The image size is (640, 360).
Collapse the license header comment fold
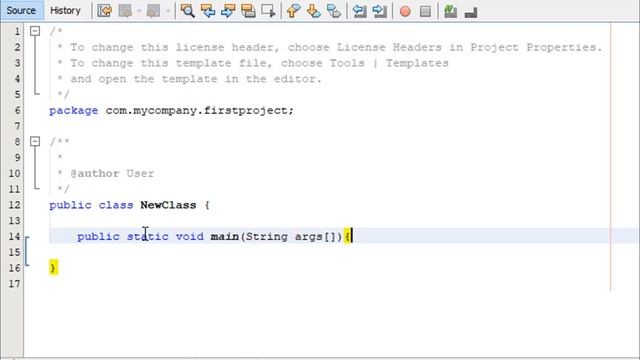coord(35,31)
